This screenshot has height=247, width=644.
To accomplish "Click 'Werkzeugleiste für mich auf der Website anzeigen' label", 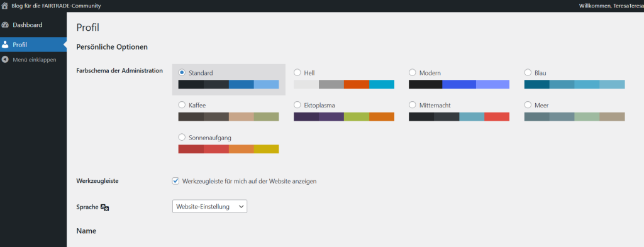I will (x=249, y=181).
